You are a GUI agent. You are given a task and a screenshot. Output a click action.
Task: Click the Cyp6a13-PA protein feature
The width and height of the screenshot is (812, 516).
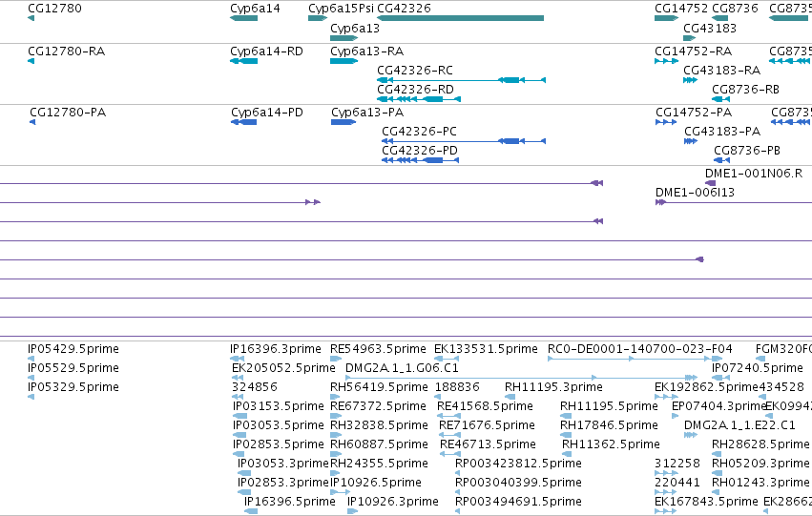point(344,122)
